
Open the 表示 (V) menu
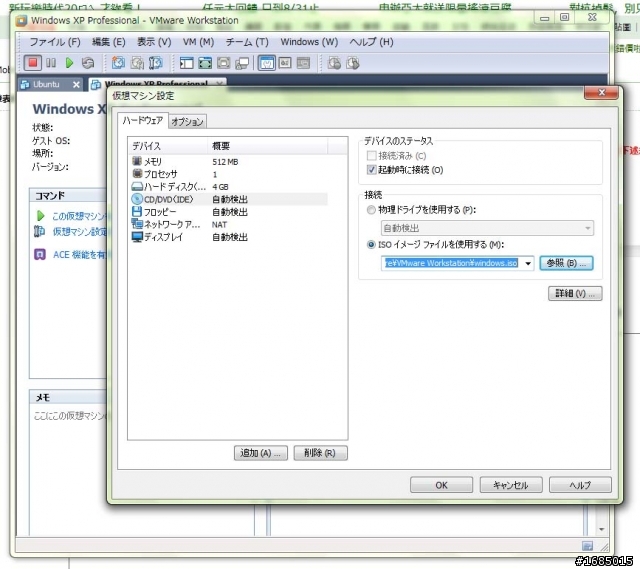pyautogui.click(x=154, y=42)
